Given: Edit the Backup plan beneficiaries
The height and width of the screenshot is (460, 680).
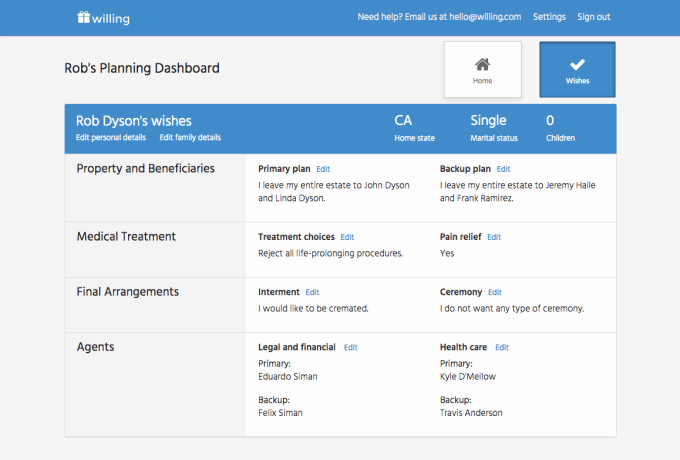Looking at the screenshot, I should click(503, 169).
